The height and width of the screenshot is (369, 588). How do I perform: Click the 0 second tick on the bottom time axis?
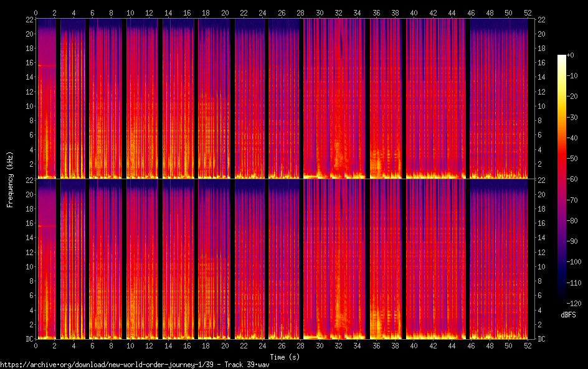coord(36,345)
